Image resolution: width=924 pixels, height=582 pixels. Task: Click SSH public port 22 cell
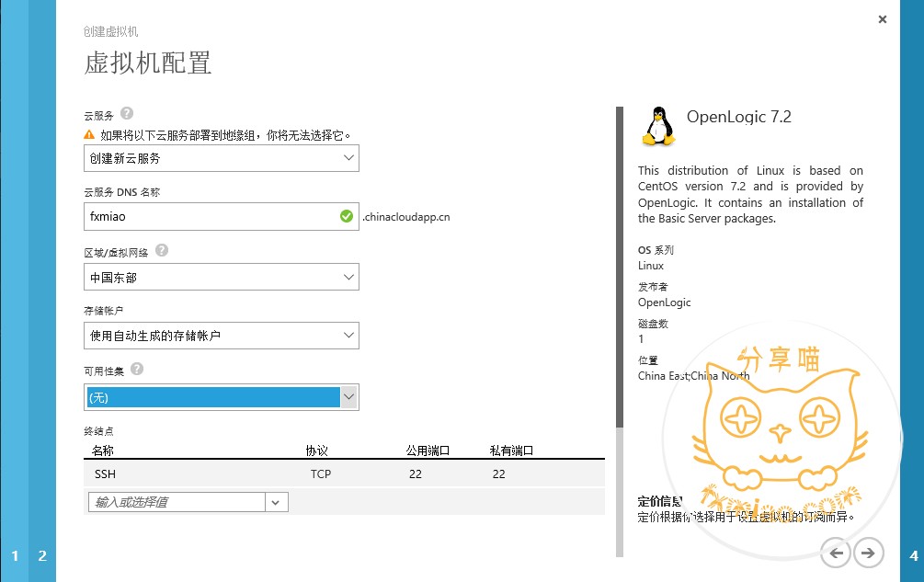pyautogui.click(x=416, y=474)
